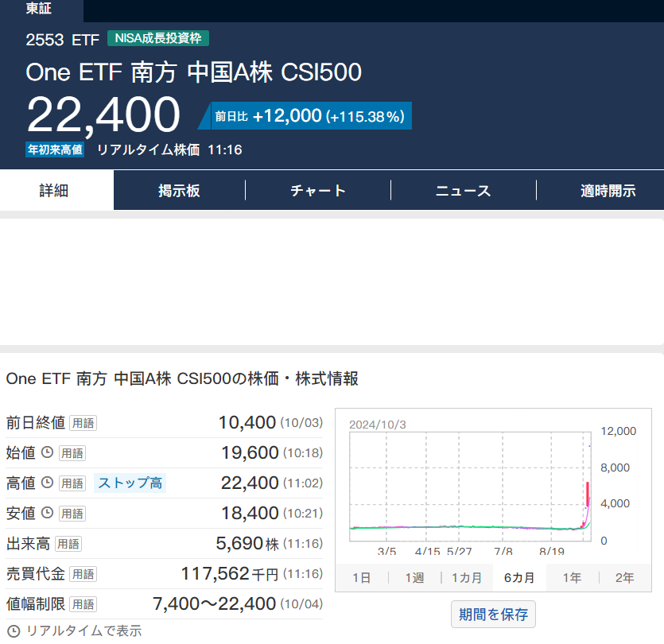Click the clock icon beside 高値
The height and width of the screenshot is (644, 664).
coord(47,483)
